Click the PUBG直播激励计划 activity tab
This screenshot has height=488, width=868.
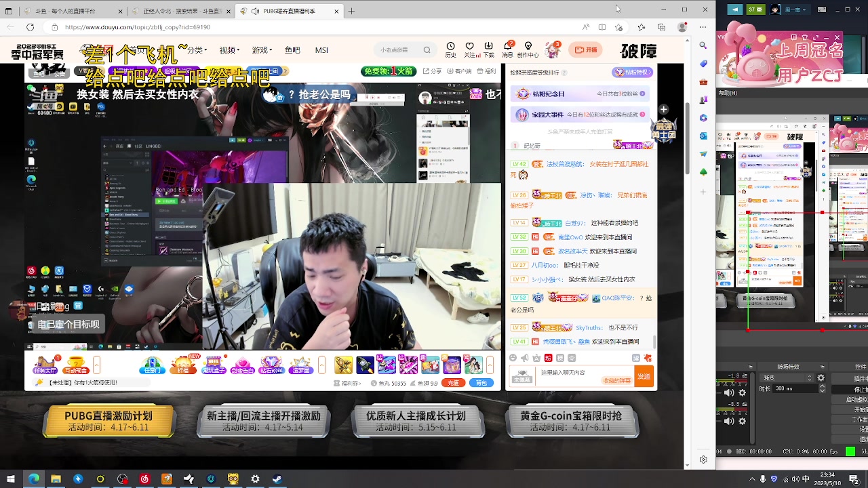coord(108,421)
